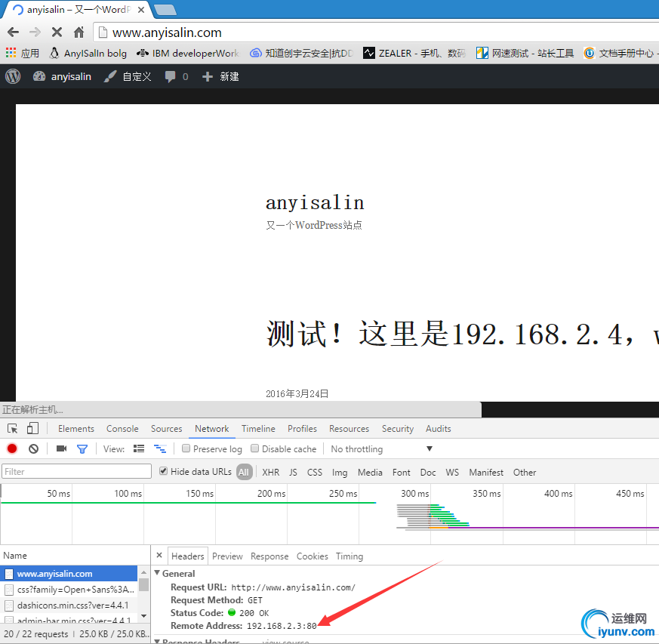Viewport: 659px width, 644px height.
Task: Select the XHR filter type button
Action: (x=271, y=472)
